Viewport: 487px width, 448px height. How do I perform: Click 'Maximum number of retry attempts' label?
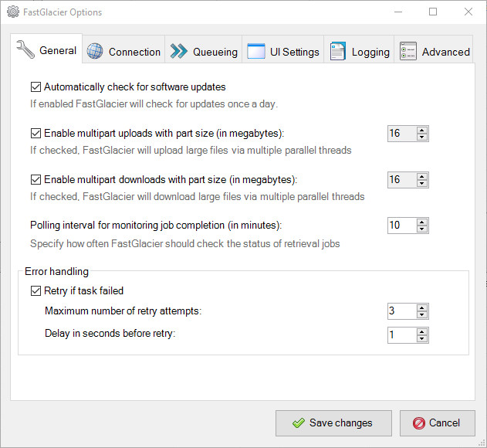pyautogui.click(x=123, y=311)
